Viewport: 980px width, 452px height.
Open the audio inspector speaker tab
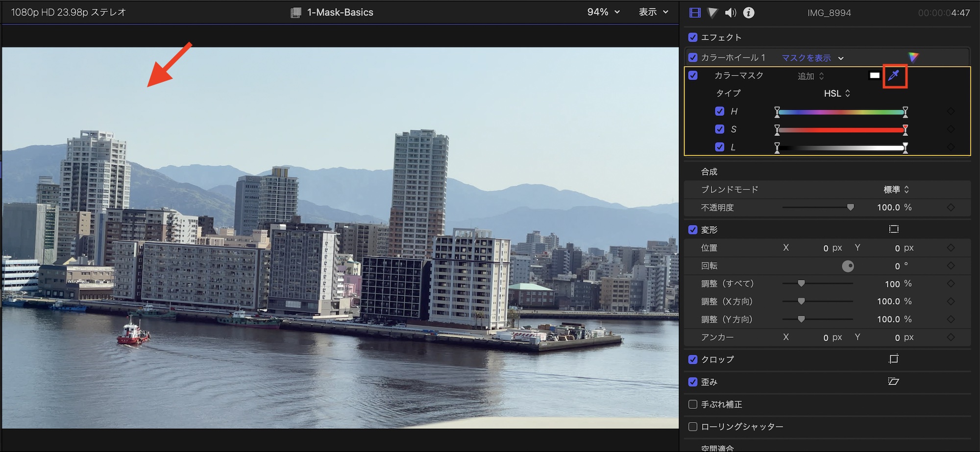730,13
